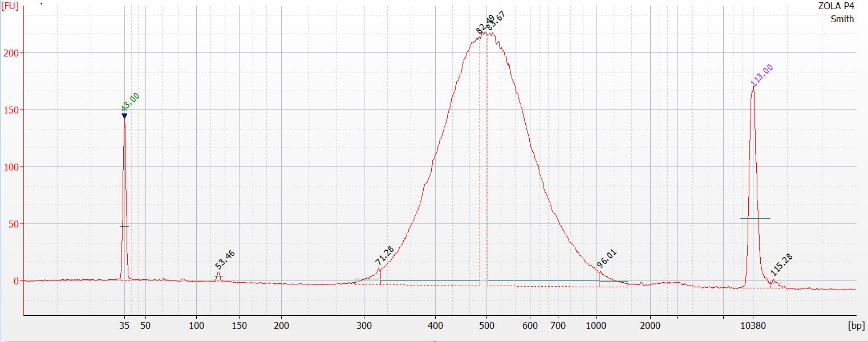The width and height of the screenshot is (868, 342).
Task: Click the 1000 tick on the bp axis
Action: 596,326
